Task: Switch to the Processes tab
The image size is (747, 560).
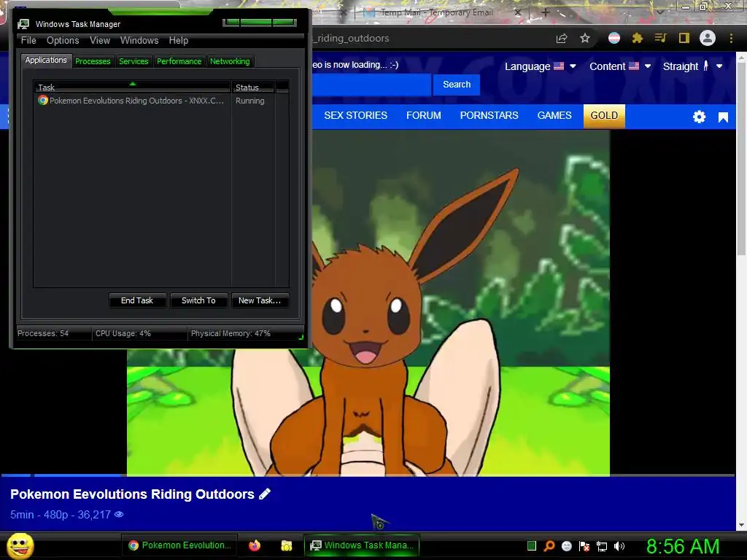Action: tap(93, 61)
